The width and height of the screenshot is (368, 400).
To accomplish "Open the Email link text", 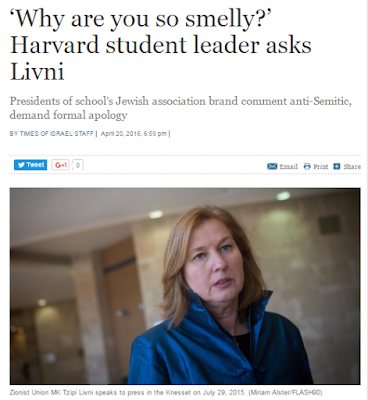I will tap(288, 166).
